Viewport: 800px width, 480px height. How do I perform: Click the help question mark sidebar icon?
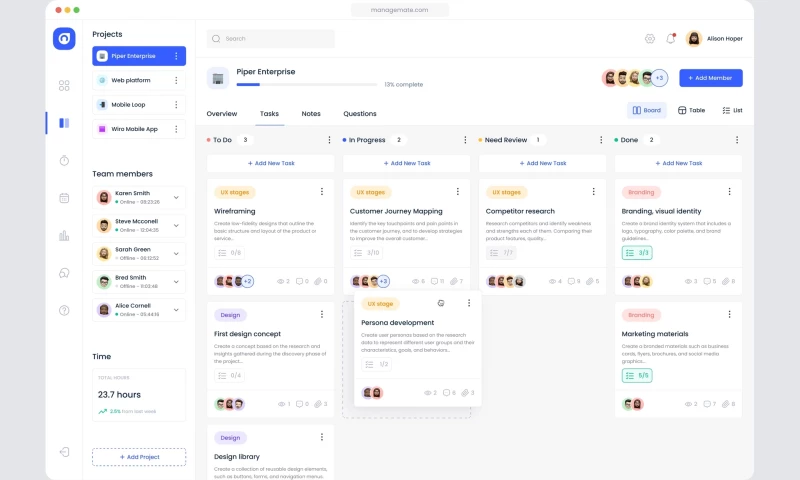64,310
